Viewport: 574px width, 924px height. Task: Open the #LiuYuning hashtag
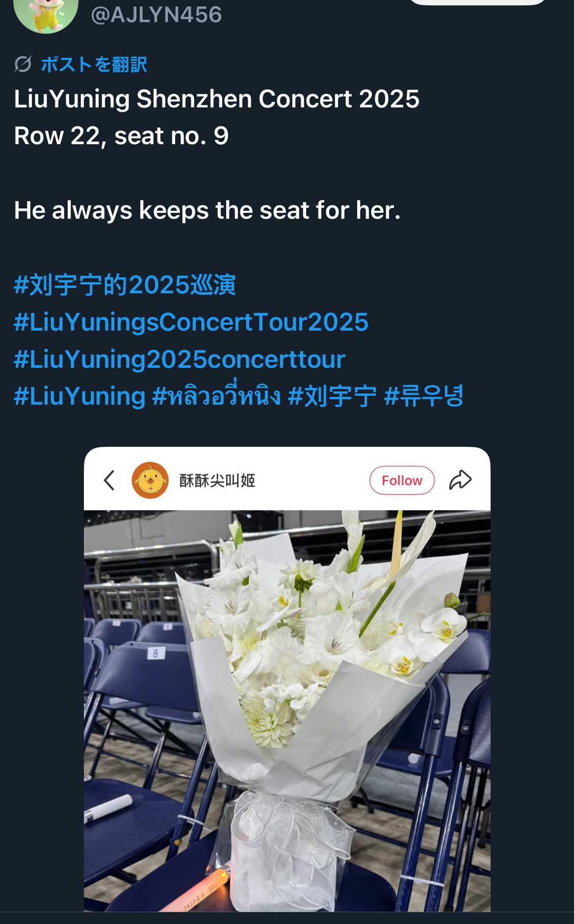(79, 396)
